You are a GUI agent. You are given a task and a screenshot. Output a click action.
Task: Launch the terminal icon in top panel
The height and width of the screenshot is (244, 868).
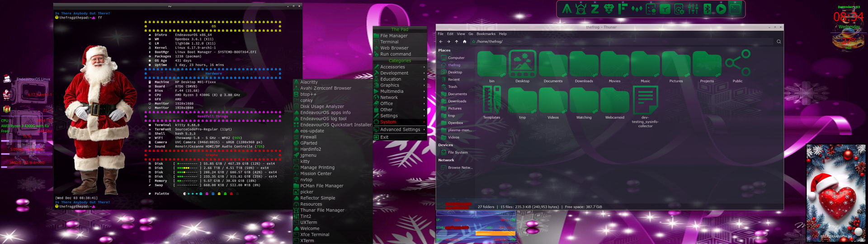coord(735,9)
